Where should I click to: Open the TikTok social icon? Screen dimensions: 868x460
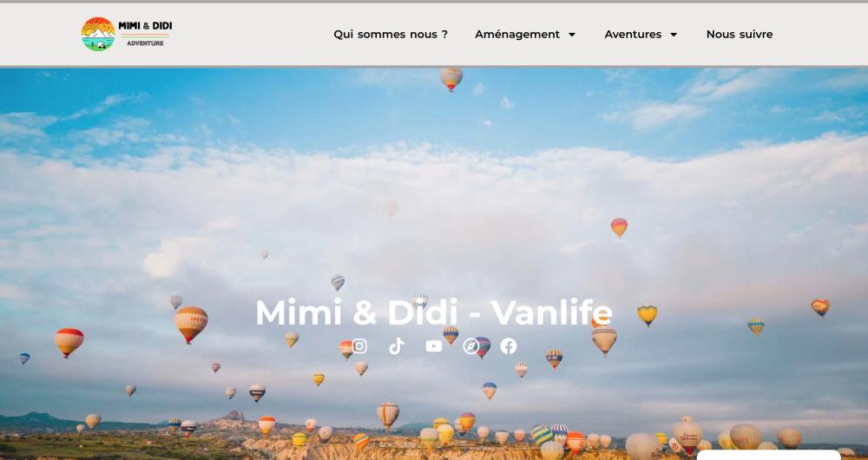point(397,346)
